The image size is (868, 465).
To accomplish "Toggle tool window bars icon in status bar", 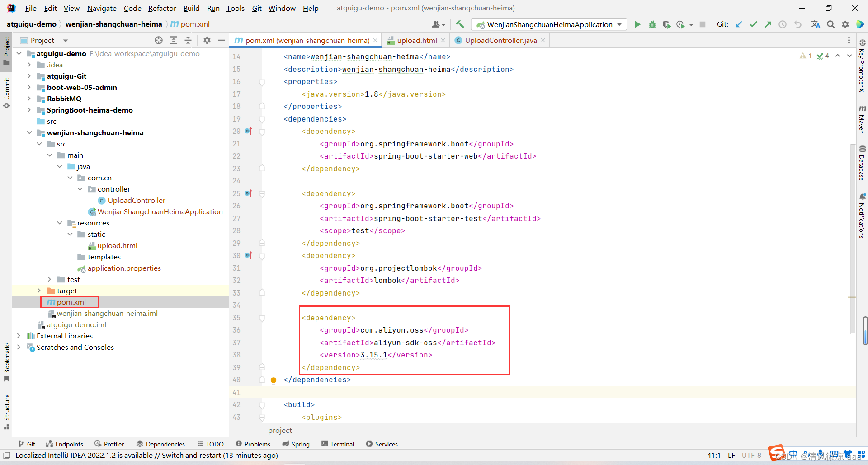I will click(7, 456).
